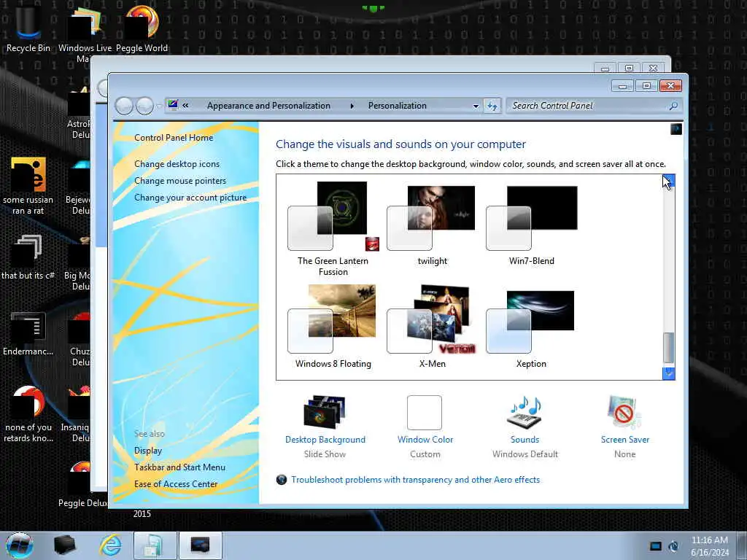The width and height of the screenshot is (747, 560).
Task: Open recent pages dropdown beside Forward button
Action: click(159, 106)
